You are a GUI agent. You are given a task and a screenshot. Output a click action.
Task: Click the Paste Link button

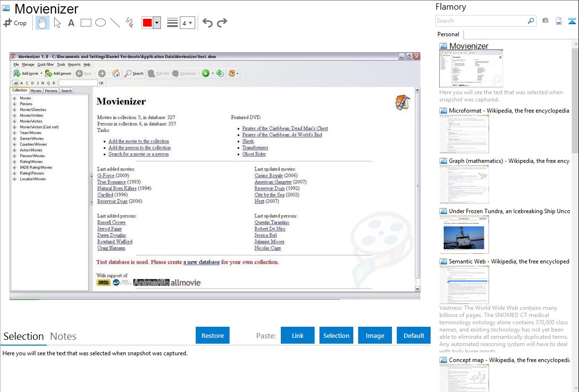[298, 335]
